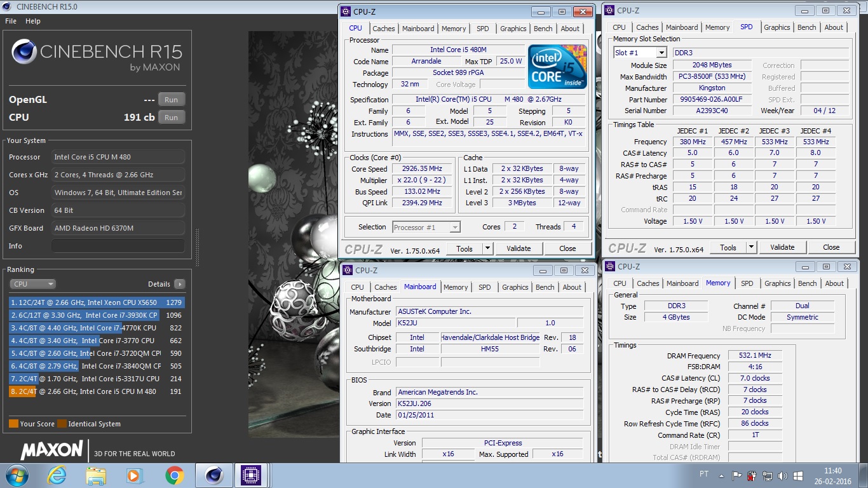Viewport: 868px width, 488px height.
Task: Click Validate in the SPD window
Action: click(782, 247)
